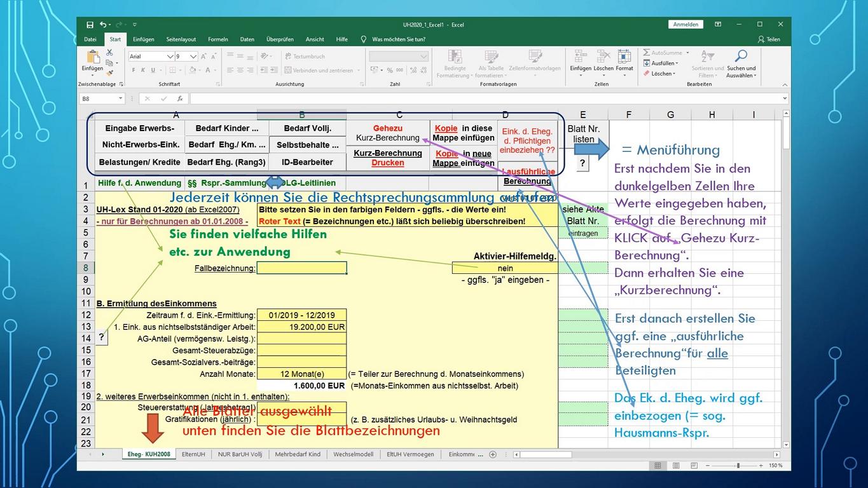Screen dimensions: 868x488
Task: Toggle Textumbruch wrap text
Action: pos(305,57)
